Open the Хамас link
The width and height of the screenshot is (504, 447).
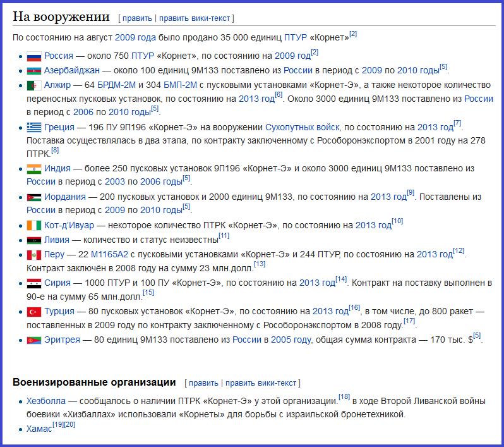[39, 429]
